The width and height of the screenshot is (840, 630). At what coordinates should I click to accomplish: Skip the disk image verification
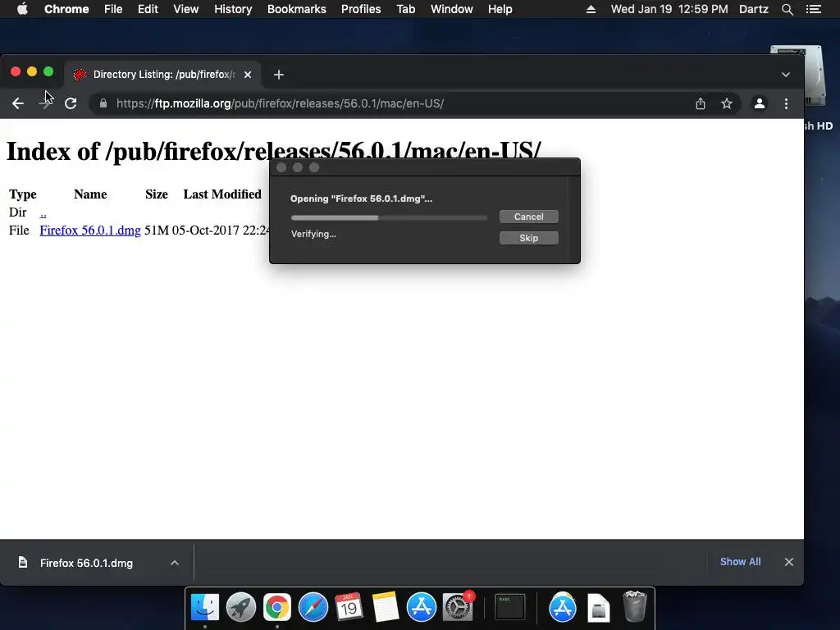529,238
